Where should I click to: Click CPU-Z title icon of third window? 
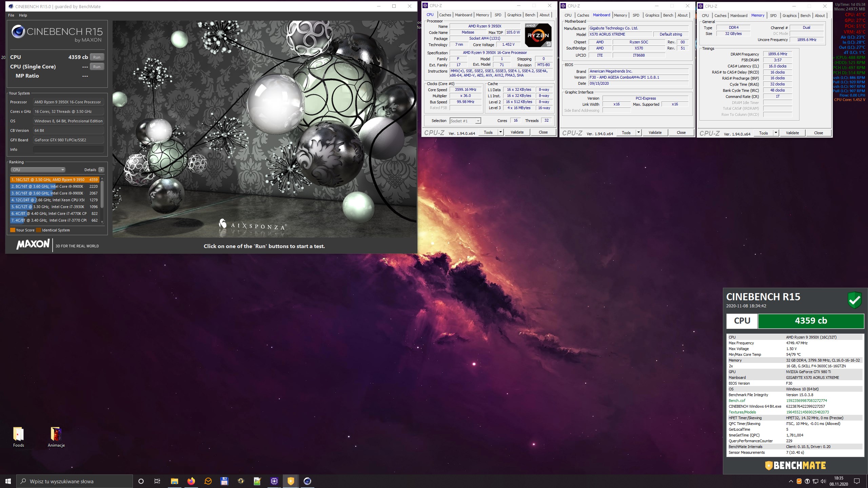coord(701,6)
